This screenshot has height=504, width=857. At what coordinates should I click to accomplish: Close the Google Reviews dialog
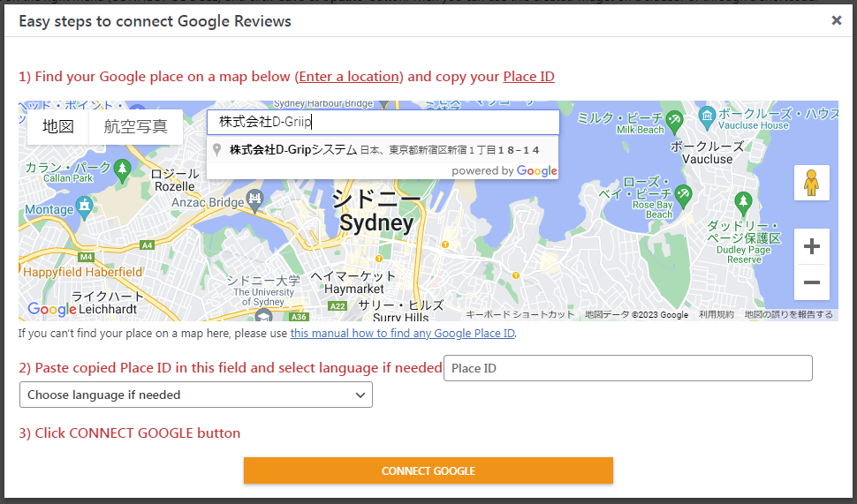pos(836,20)
